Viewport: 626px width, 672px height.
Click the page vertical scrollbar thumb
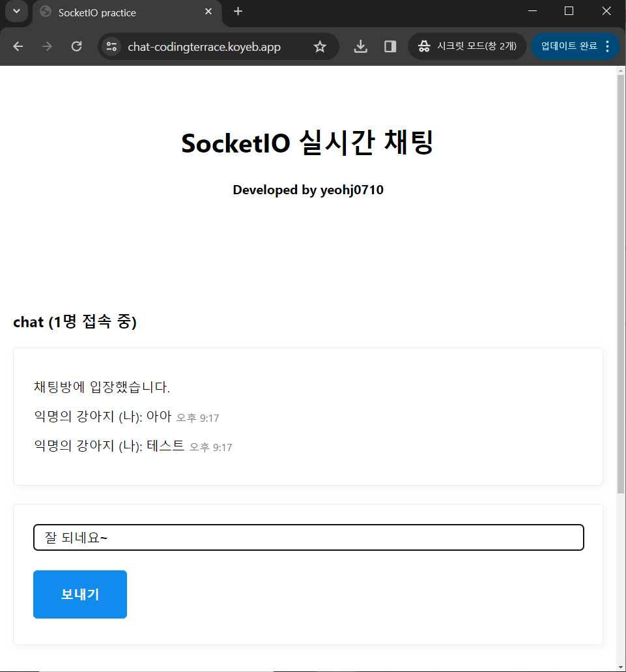[620, 284]
